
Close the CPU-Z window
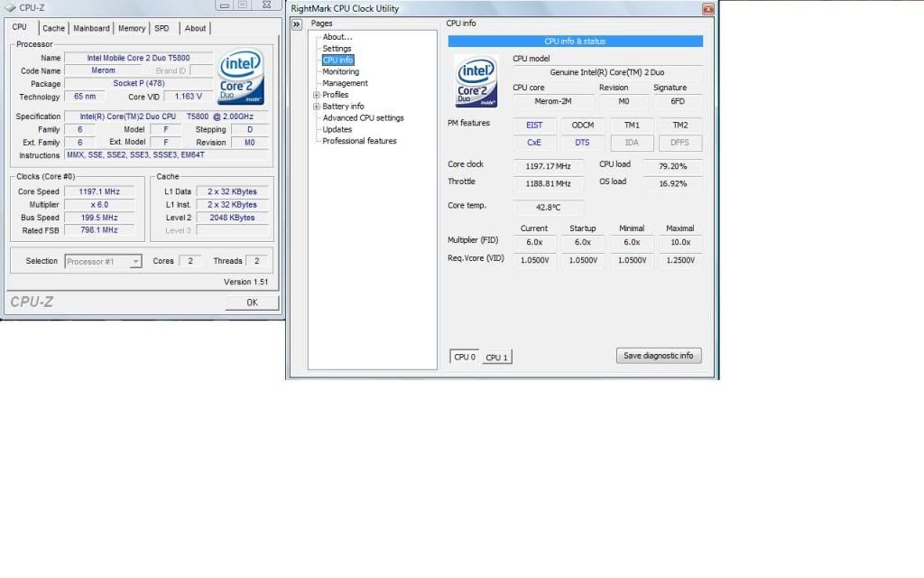[266, 5]
